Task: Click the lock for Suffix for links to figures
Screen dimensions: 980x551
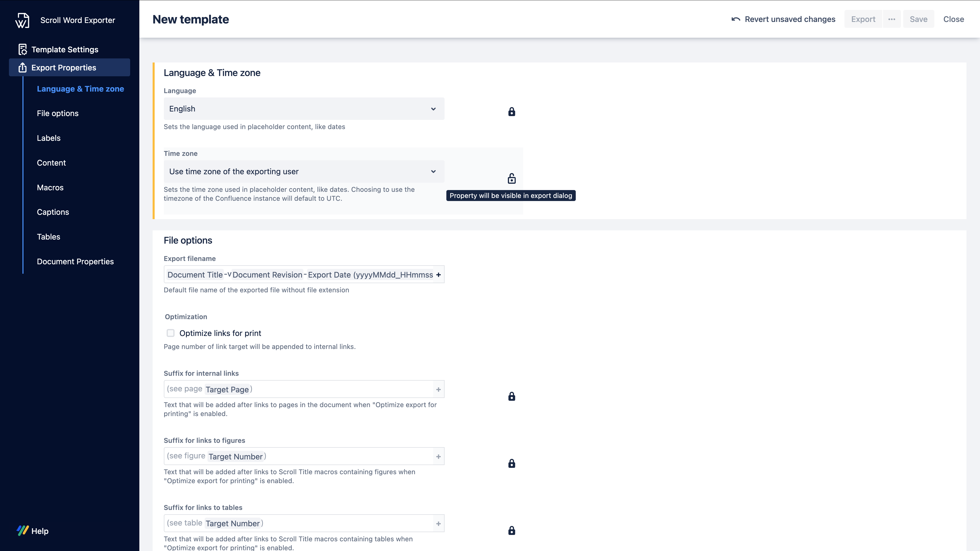Action: coord(512,463)
